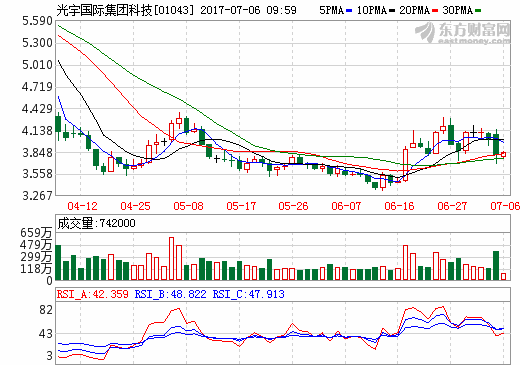Select the 07-06 date marker
This screenshot has height=365, width=520.
point(505,206)
